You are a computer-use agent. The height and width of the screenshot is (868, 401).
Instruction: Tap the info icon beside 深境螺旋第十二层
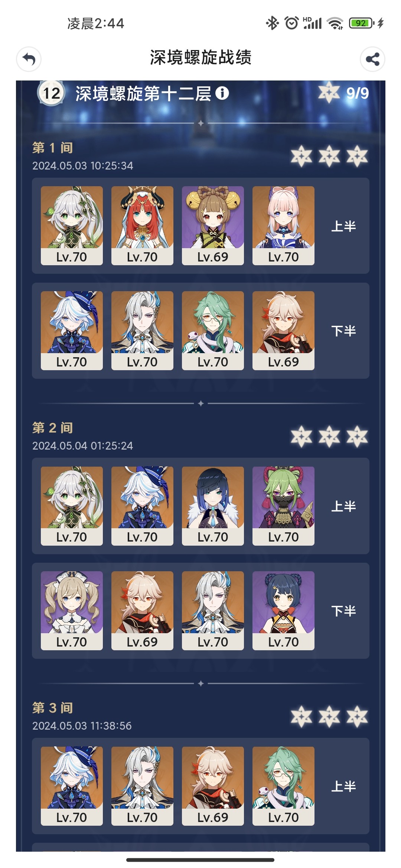coord(222,93)
